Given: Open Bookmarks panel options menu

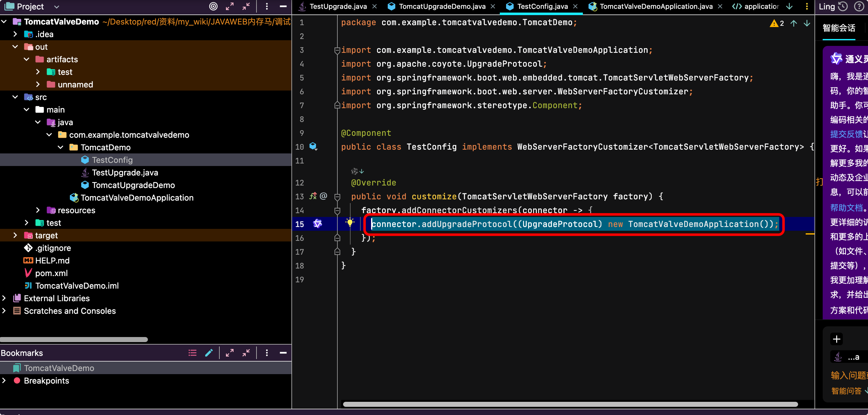Looking at the screenshot, I should click(x=267, y=353).
